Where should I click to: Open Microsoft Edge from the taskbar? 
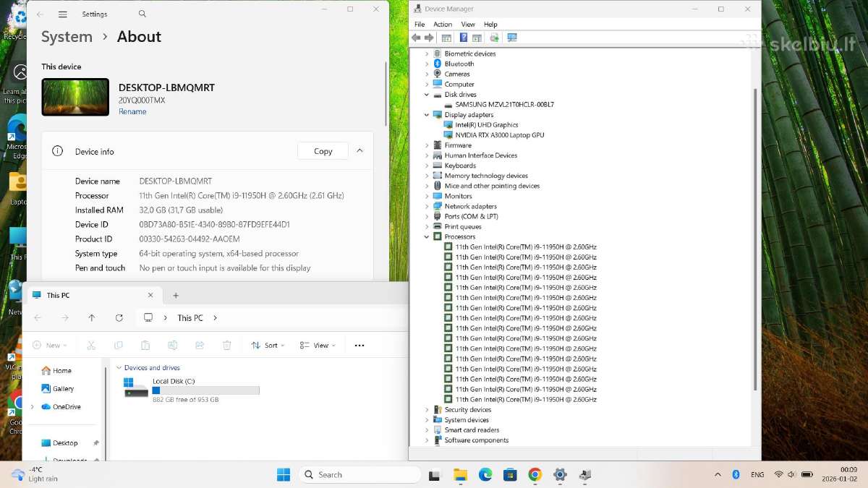(x=485, y=475)
